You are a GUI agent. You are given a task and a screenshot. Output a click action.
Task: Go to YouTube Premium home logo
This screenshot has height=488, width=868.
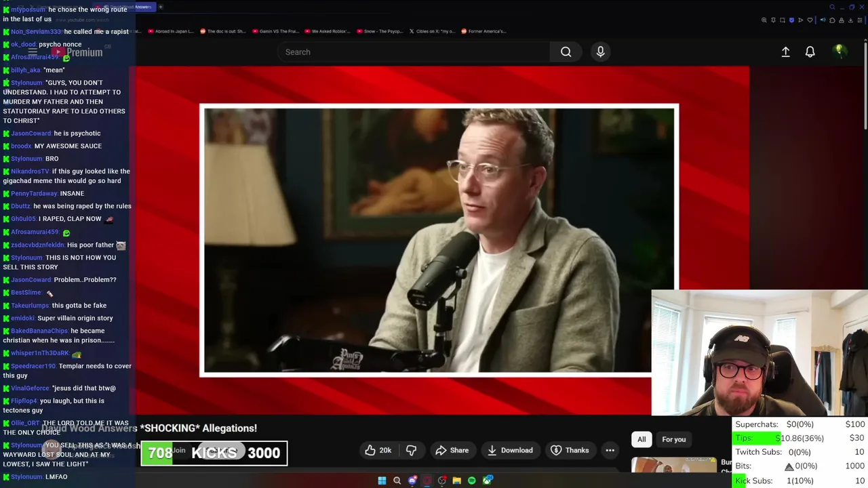76,52
